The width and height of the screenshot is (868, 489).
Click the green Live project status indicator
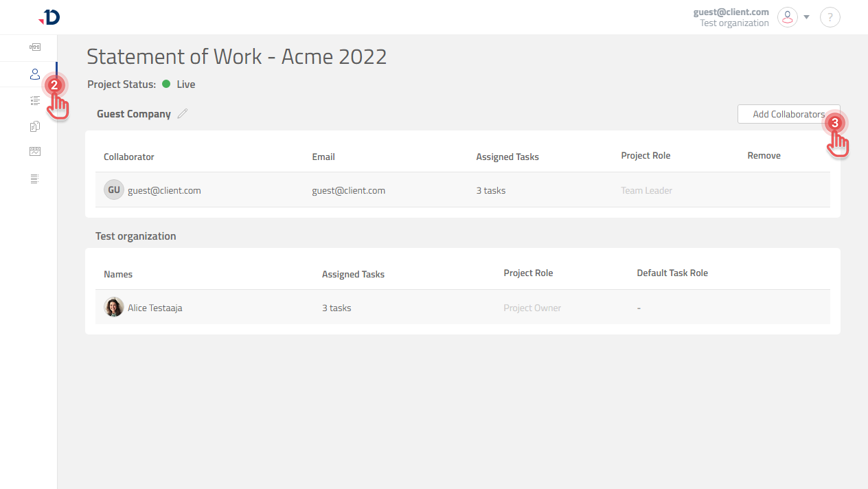pos(166,84)
